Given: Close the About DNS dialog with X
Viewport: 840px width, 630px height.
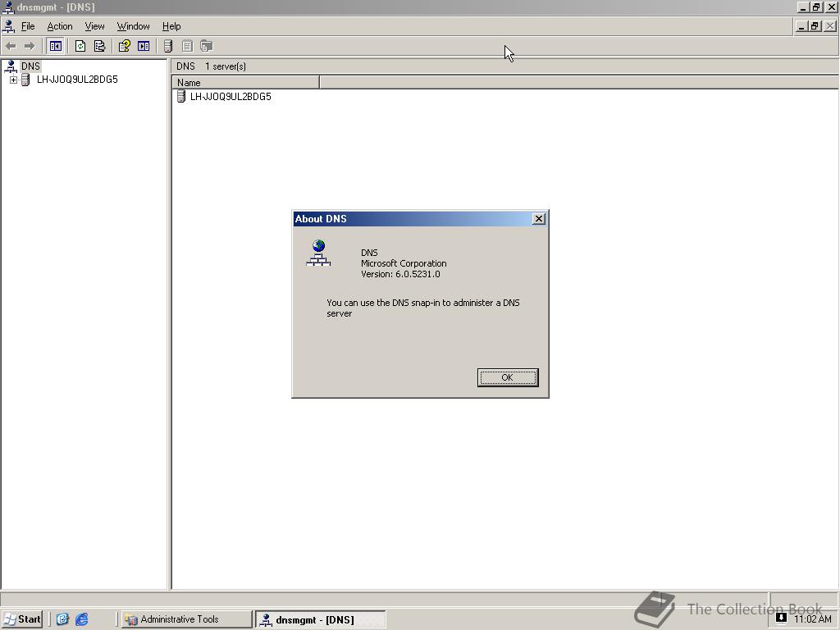Looking at the screenshot, I should (539, 218).
